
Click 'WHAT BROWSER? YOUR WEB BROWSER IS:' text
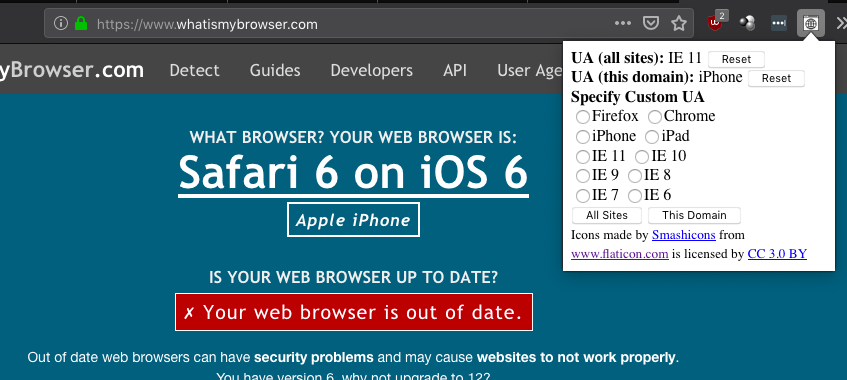coord(353,138)
